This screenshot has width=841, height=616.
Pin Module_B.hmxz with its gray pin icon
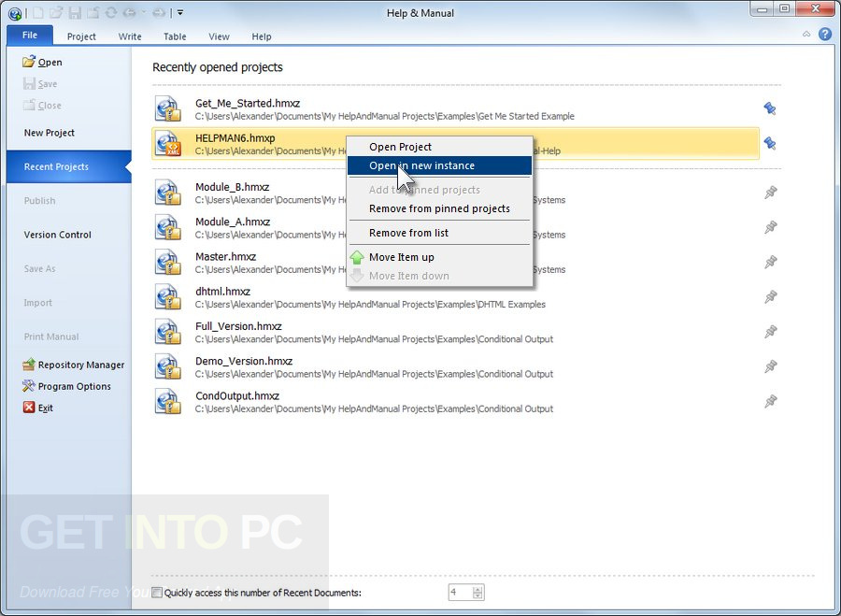coord(770,193)
